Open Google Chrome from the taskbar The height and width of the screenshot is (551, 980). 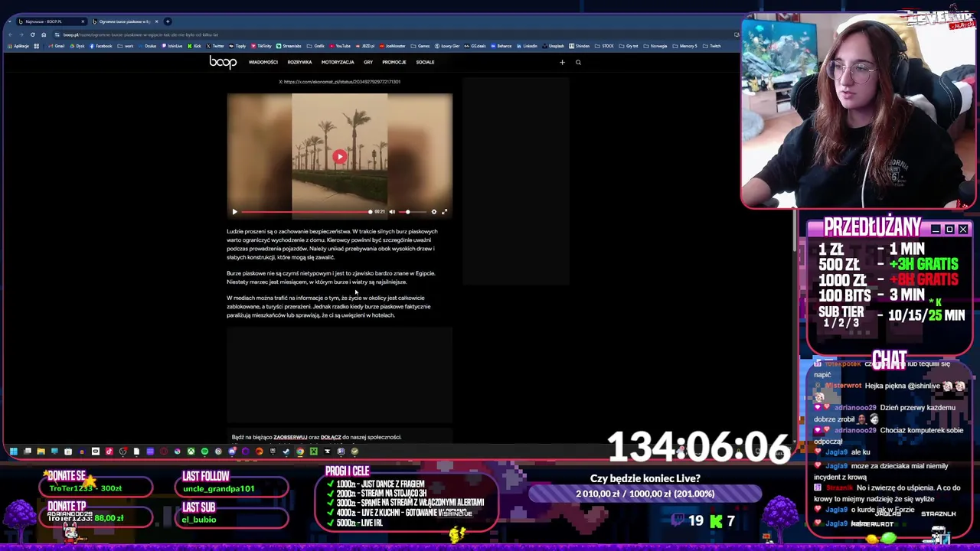click(300, 452)
